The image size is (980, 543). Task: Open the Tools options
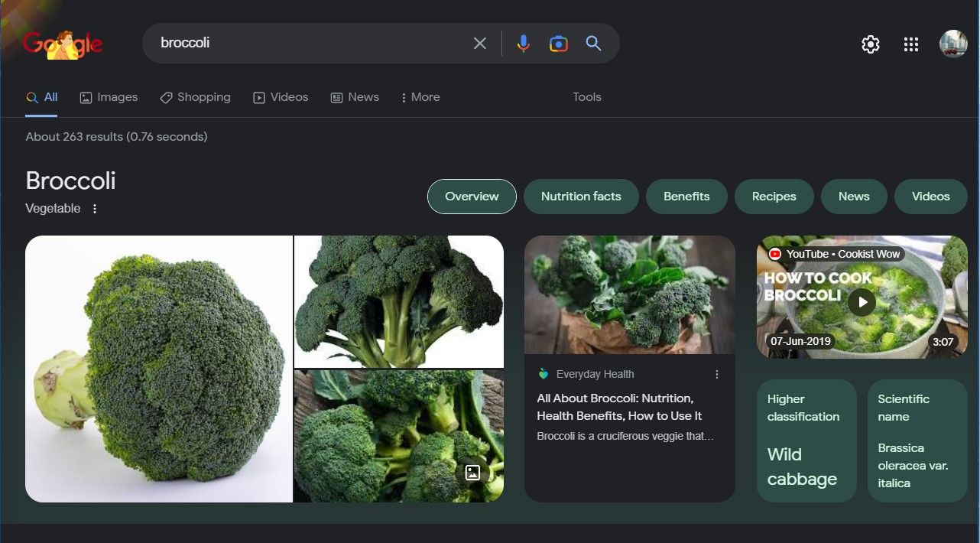pos(586,97)
